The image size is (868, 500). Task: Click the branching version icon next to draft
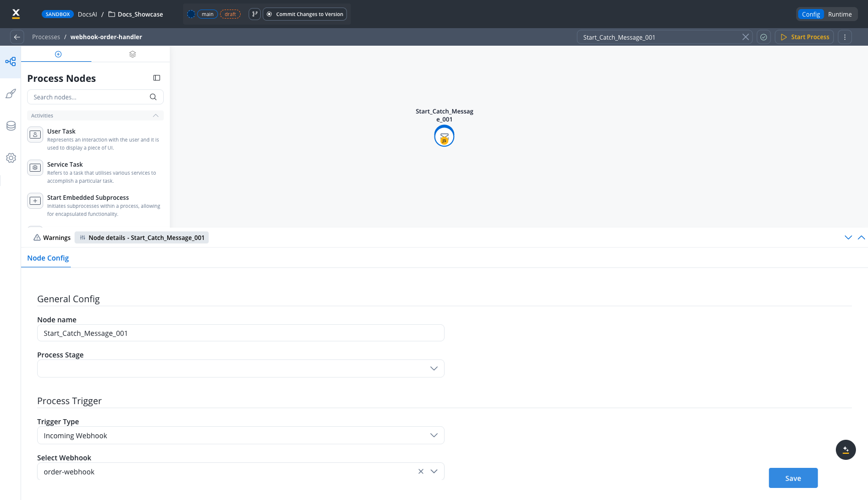click(x=255, y=14)
